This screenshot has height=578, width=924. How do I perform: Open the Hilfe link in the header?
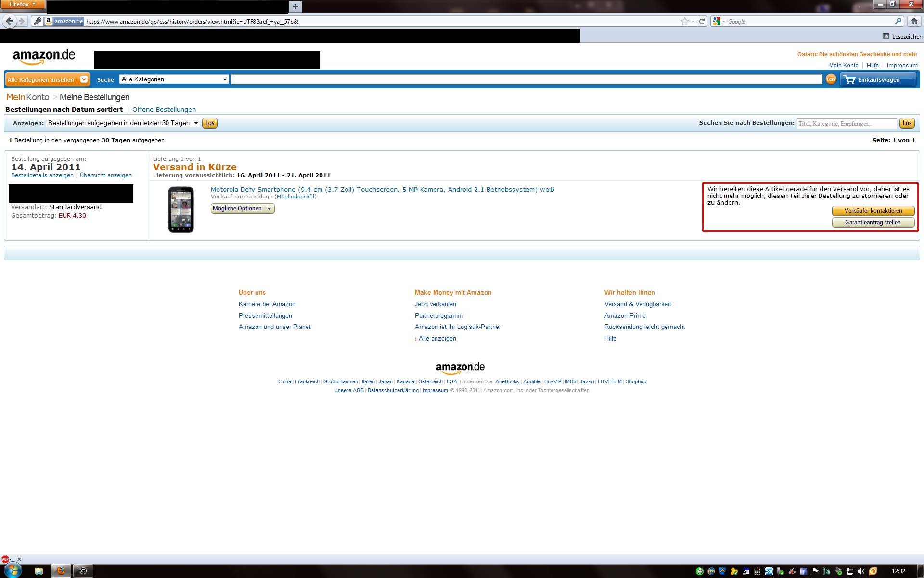(873, 66)
